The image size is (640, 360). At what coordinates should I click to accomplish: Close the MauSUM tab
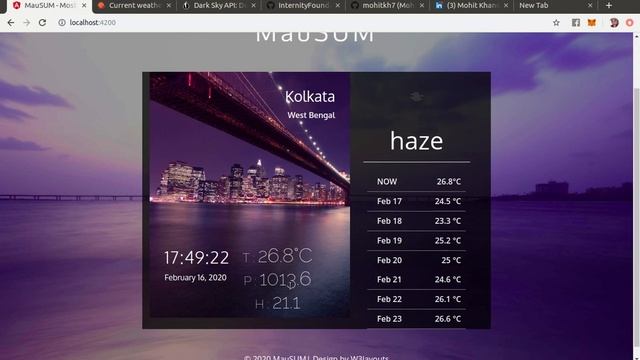(84, 5)
